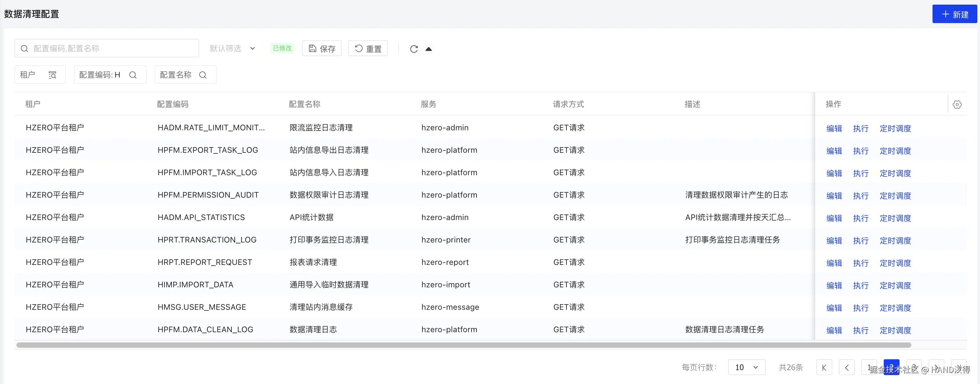Jump to the first page of results
980x384 pixels.
(x=824, y=367)
